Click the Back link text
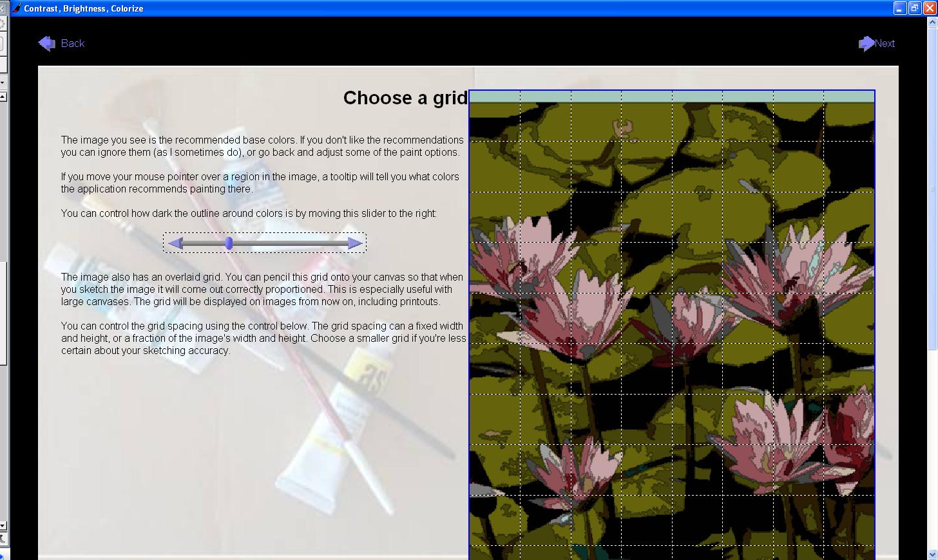The image size is (938, 560). click(x=73, y=43)
